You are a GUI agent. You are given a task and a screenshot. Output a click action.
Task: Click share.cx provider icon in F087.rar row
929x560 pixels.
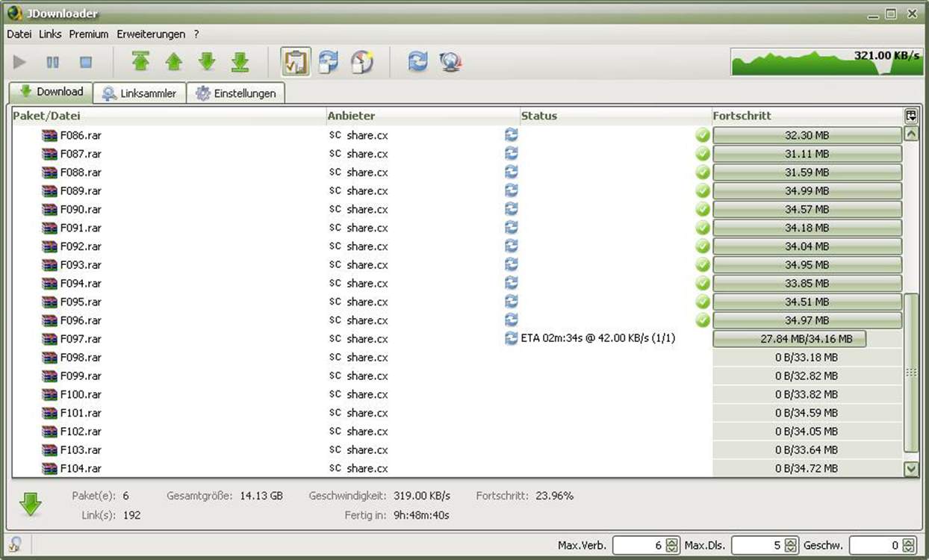pos(335,154)
